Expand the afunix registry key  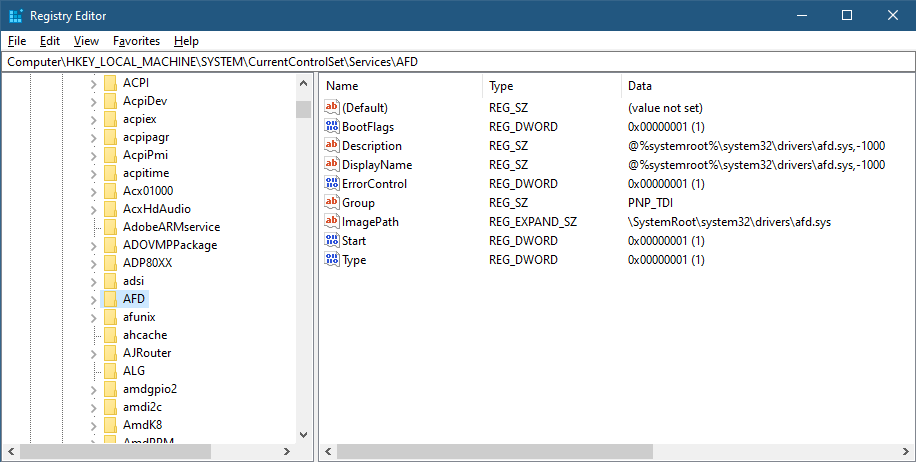[93, 317]
